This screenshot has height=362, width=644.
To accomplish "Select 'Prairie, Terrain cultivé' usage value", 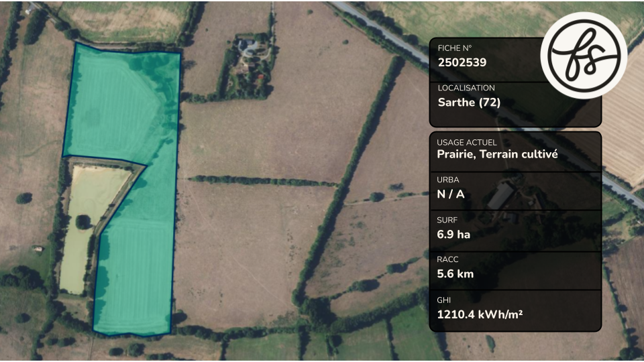I will click(x=497, y=154).
